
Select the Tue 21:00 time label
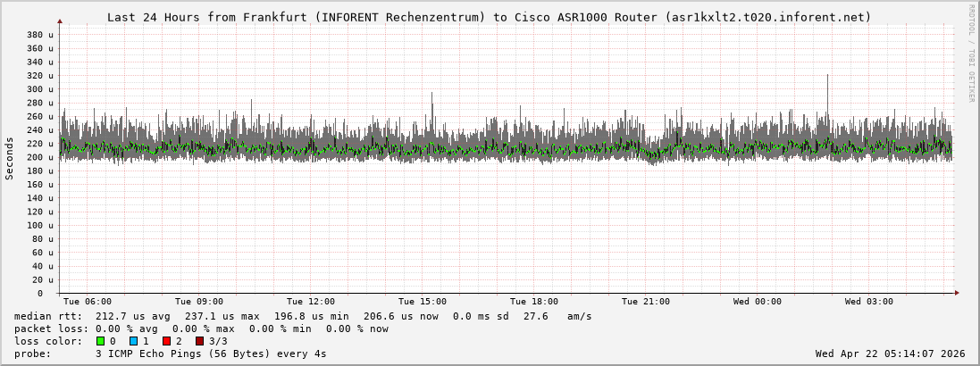(646, 302)
